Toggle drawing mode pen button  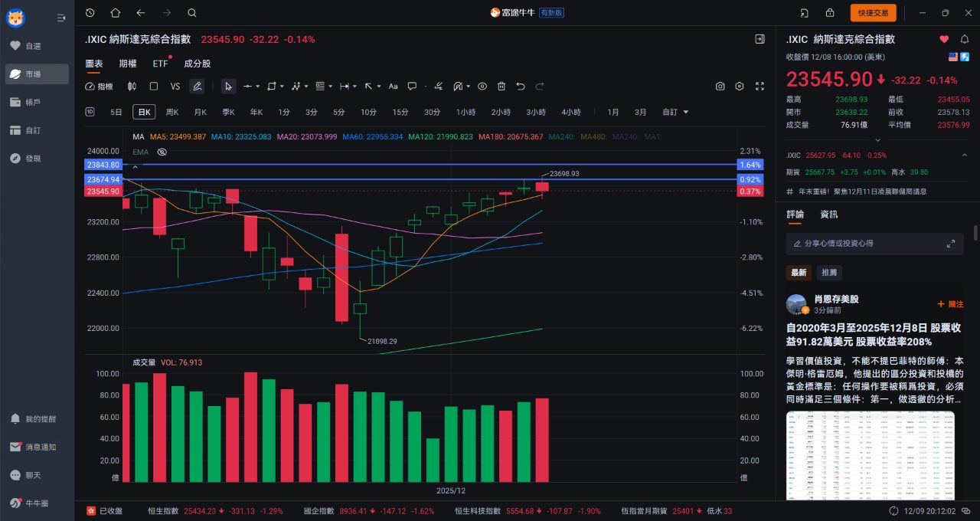197,87
